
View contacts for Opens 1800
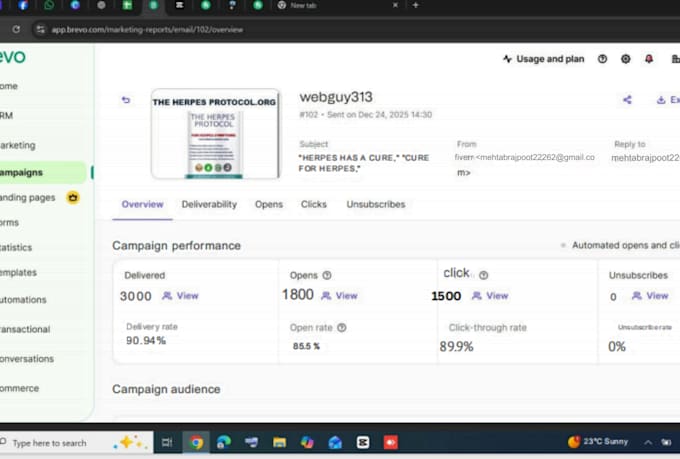coord(339,296)
